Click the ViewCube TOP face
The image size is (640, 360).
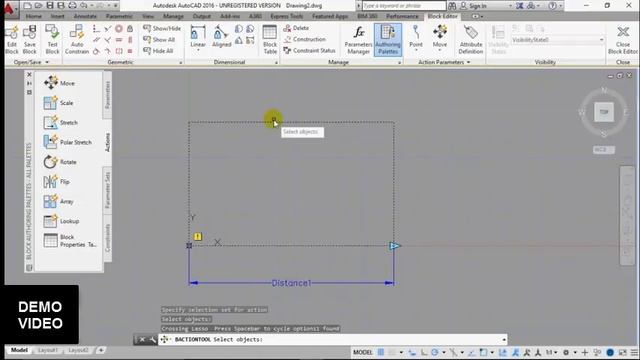coord(604,112)
